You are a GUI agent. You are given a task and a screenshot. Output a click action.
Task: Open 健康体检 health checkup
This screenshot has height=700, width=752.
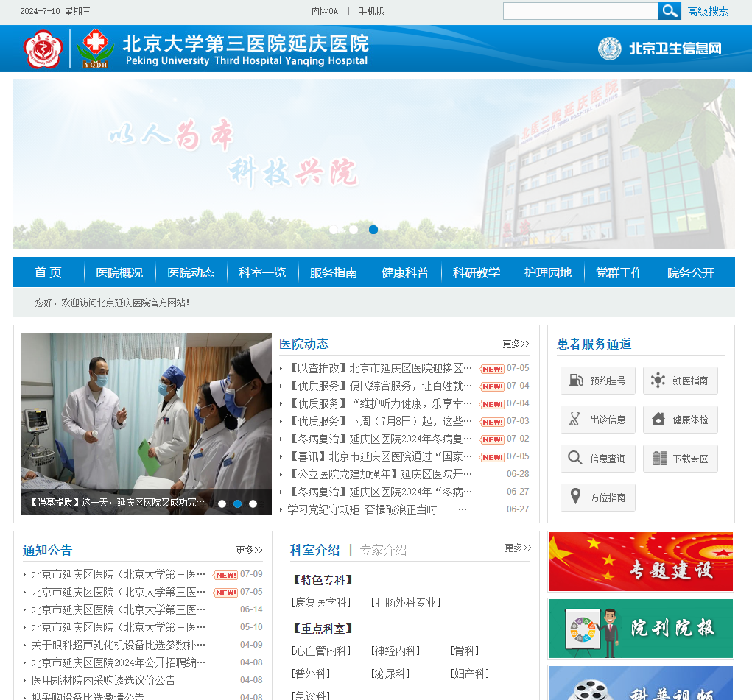(680, 420)
